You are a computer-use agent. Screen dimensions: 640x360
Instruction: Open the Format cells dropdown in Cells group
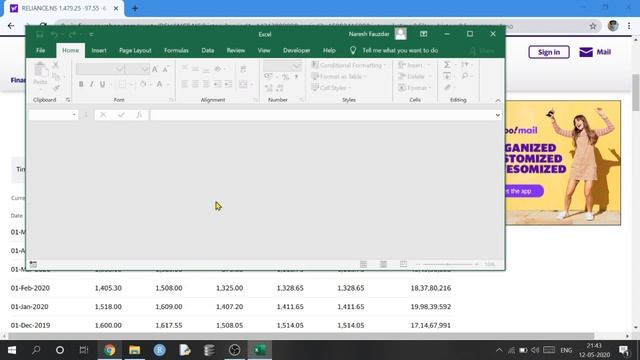pyautogui.click(x=415, y=87)
